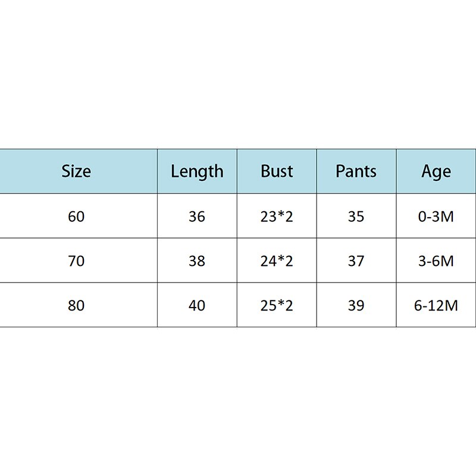Select the size 60 cell
Screen dimensions: 476x476
(76, 216)
